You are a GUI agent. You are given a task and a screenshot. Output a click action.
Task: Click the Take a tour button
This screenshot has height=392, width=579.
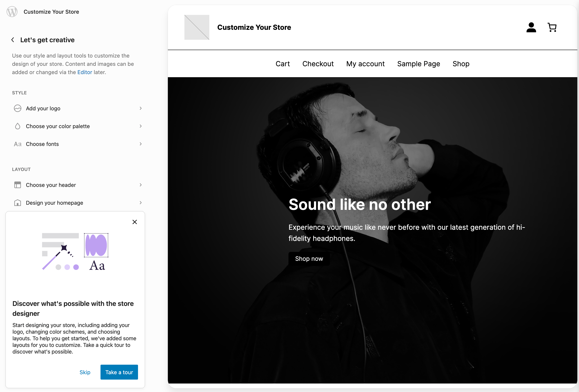click(x=119, y=372)
